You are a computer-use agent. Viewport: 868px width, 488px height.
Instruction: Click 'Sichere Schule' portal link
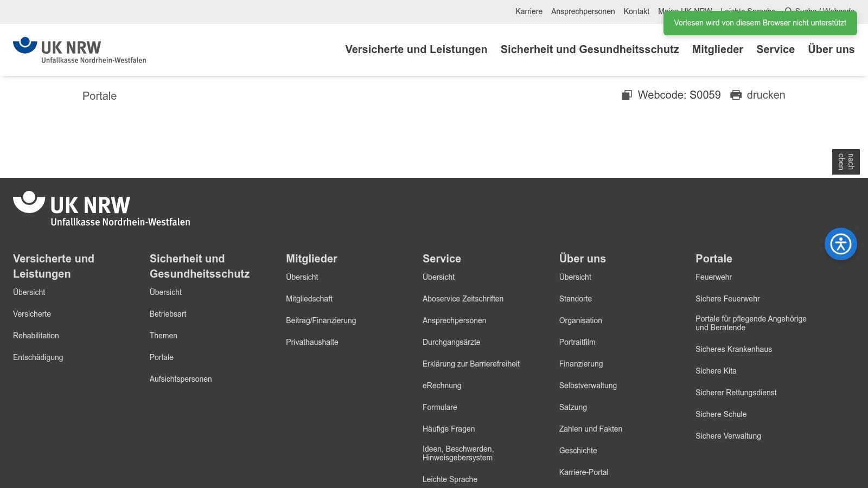click(721, 414)
